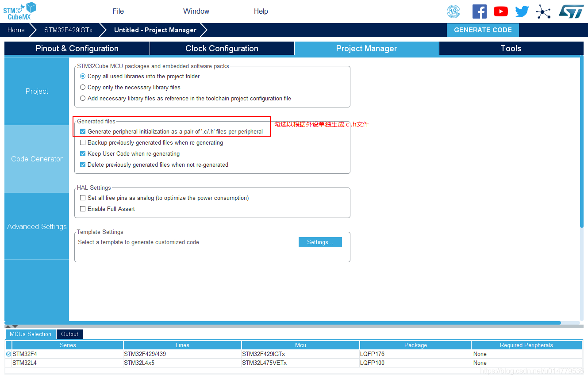Click the checkmark icon on STM32F4 row
The height and width of the screenshot is (379, 588).
click(8, 354)
